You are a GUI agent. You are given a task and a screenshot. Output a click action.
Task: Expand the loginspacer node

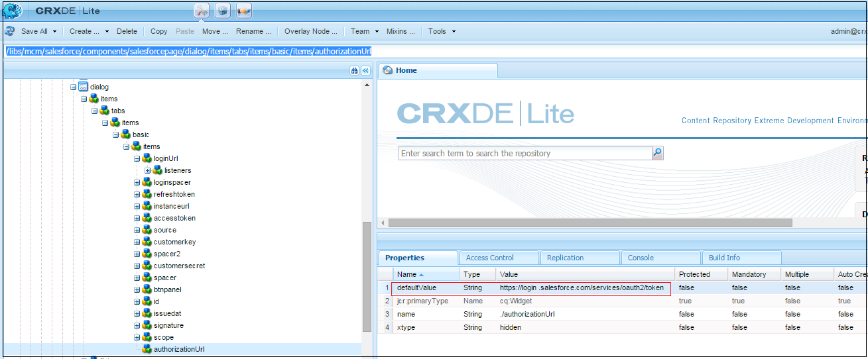click(137, 182)
